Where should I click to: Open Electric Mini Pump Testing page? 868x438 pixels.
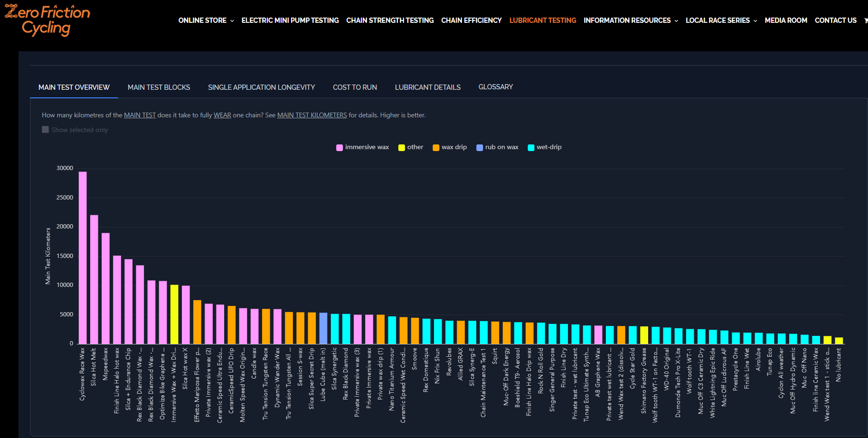290,20
